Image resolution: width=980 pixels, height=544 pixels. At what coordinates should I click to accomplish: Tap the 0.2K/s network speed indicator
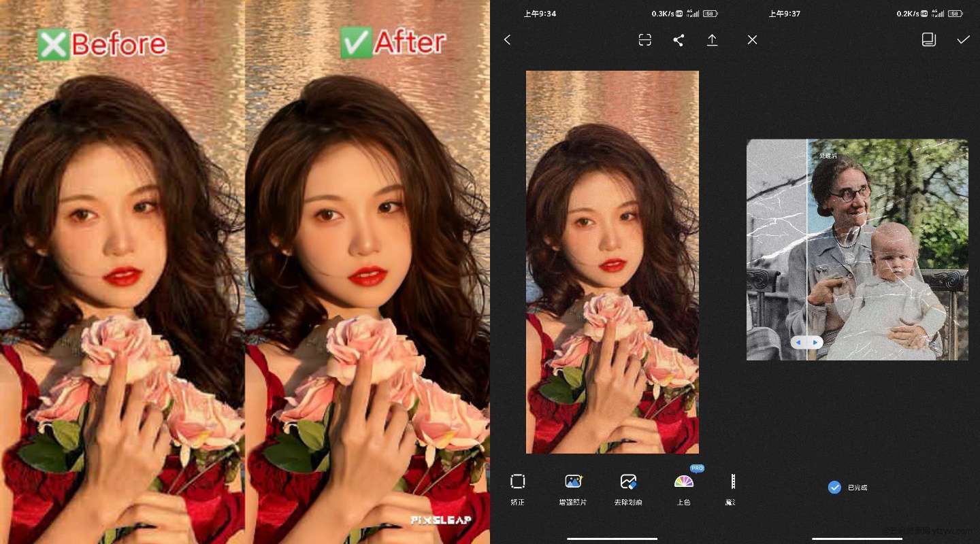[x=907, y=14]
